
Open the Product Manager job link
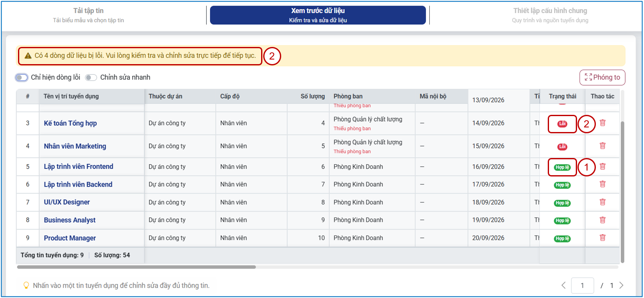point(70,238)
